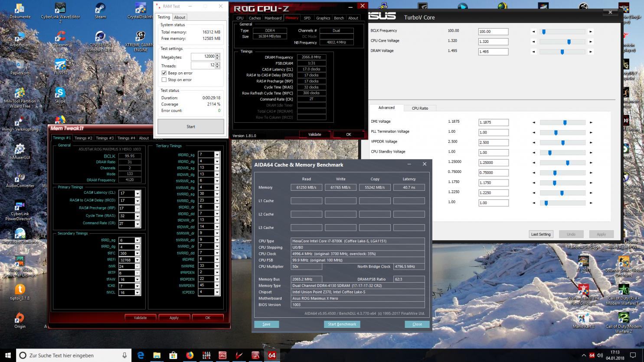Click Validate button in ROG CPU-Z
The image size is (644, 362).
(314, 134)
